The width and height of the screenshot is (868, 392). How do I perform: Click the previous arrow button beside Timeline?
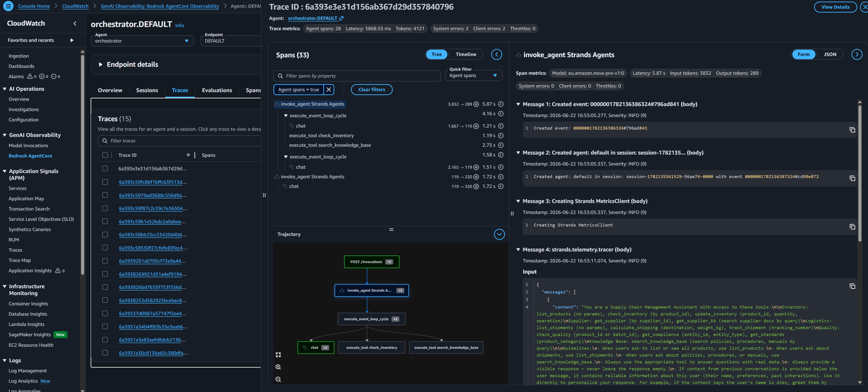[496, 54]
